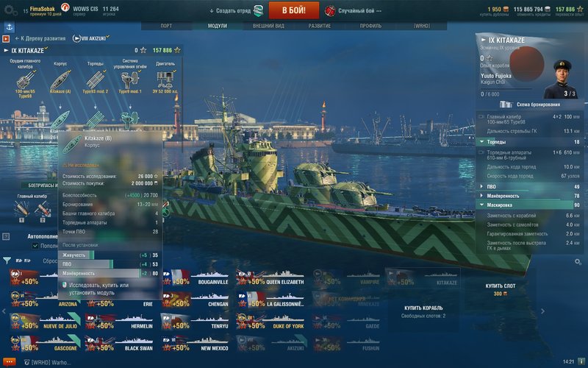Screen dimensions: 588x368
Task: Select the Type9 mod. 1 fire control icon
Action: pos(130,80)
